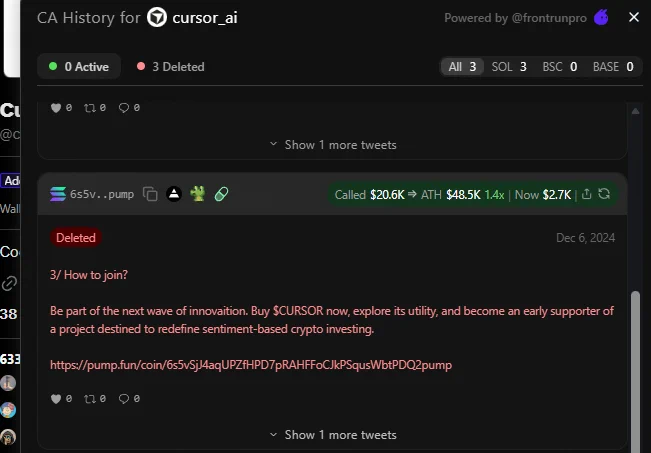Filter by 0 Active

[x=79, y=66]
